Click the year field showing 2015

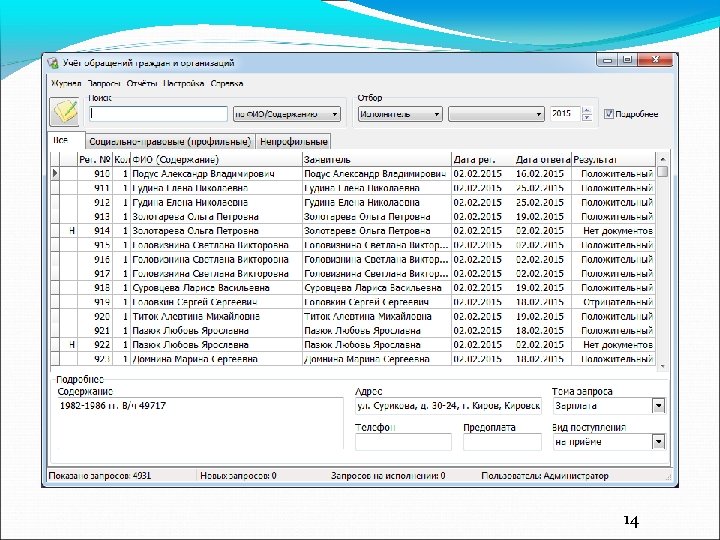click(566, 114)
